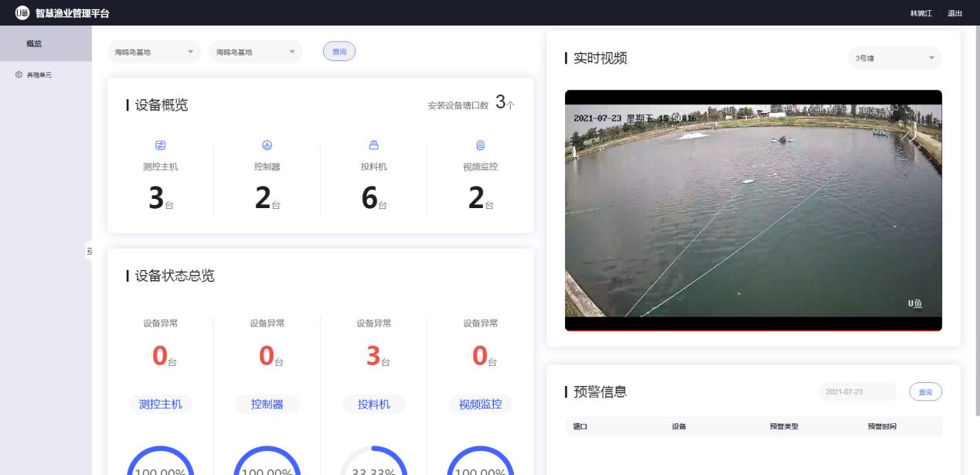This screenshot has height=475, width=980.
Task: Click the 设备状态总览 section heading
Action: (175, 276)
